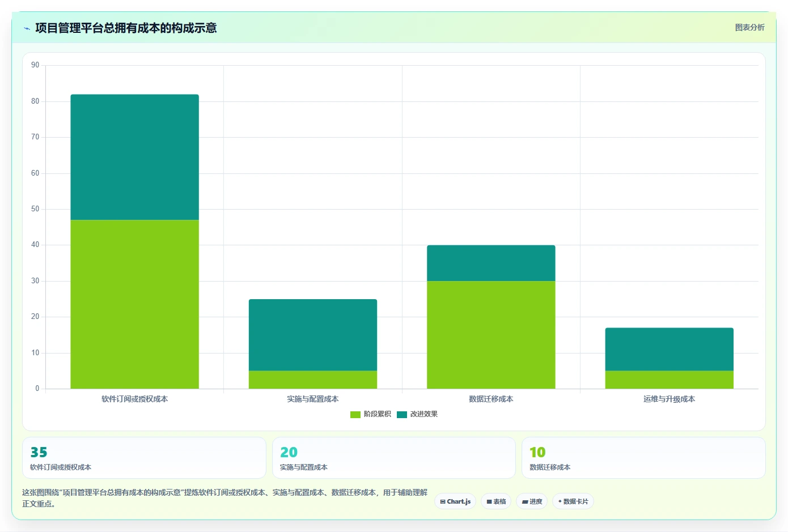Image resolution: width=788 pixels, height=532 pixels.
Task: Click the y-axis tick label 0
Action: 37,389
